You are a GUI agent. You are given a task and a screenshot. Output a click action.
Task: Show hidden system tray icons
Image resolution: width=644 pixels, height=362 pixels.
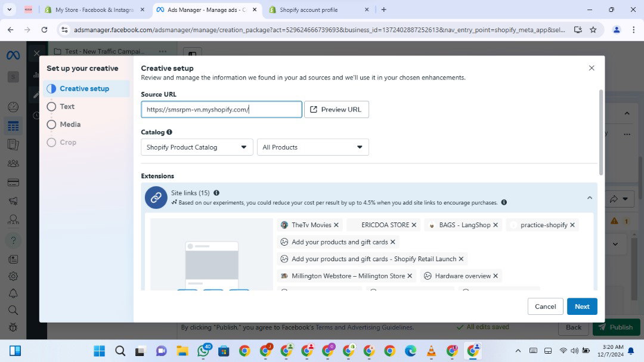pyautogui.click(x=518, y=351)
